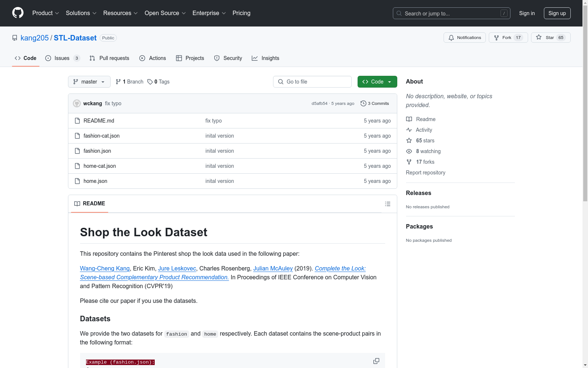588x368 pixels.
Task: Open the kang205 user profile
Action: click(35, 38)
